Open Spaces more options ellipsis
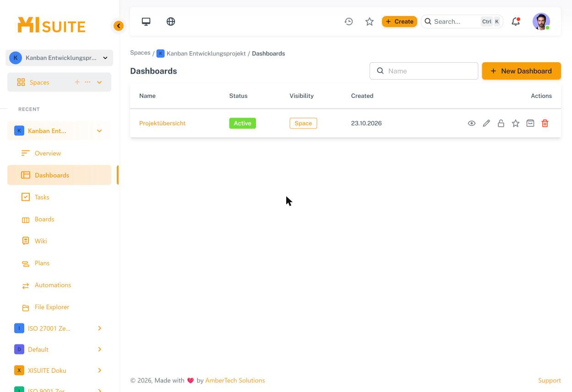Image resolution: width=572 pixels, height=392 pixels. pos(87,82)
